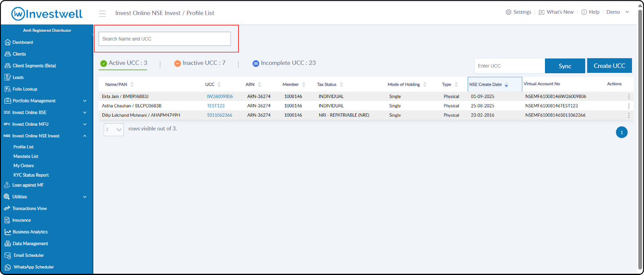Expand Portfolio Management menu

pos(45,101)
